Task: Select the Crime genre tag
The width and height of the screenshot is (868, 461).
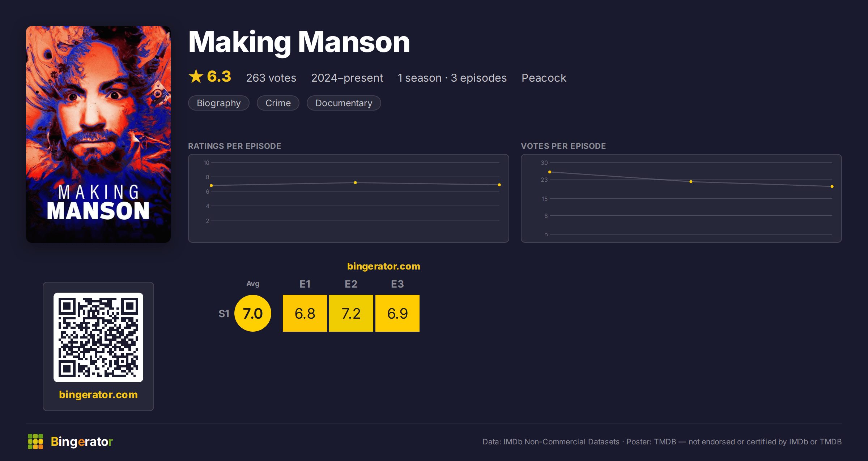Action: (x=278, y=103)
